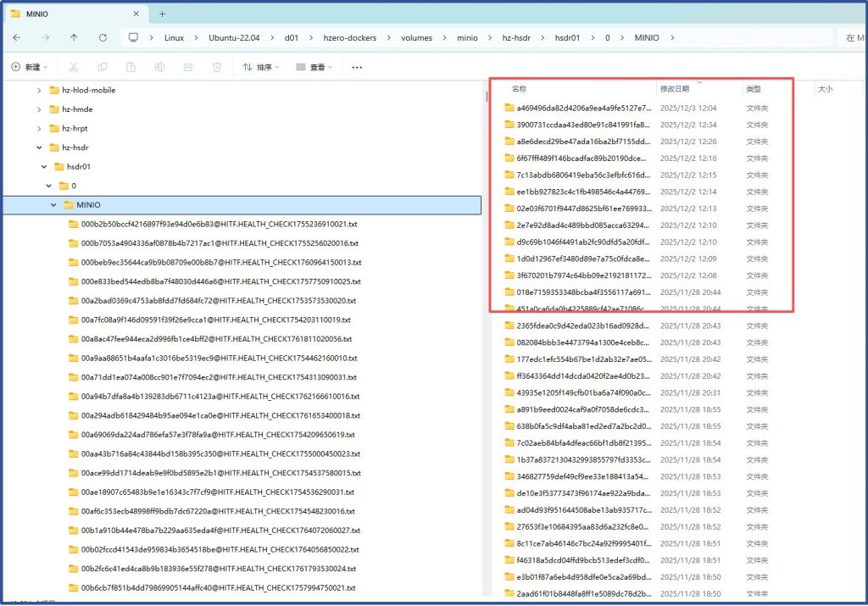This screenshot has height=606, width=868.
Task: Add a new tab with plus button
Action: [163, 14]
